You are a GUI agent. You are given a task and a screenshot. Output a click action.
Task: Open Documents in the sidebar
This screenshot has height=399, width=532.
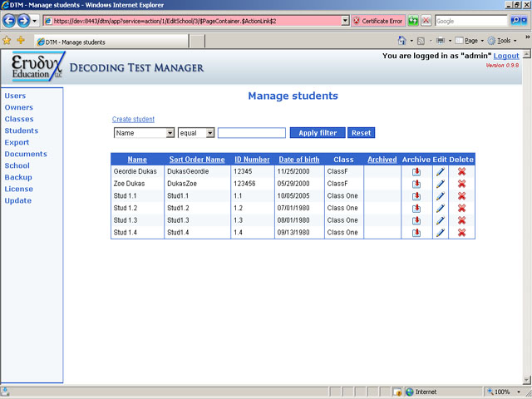(x=26, y=154)
